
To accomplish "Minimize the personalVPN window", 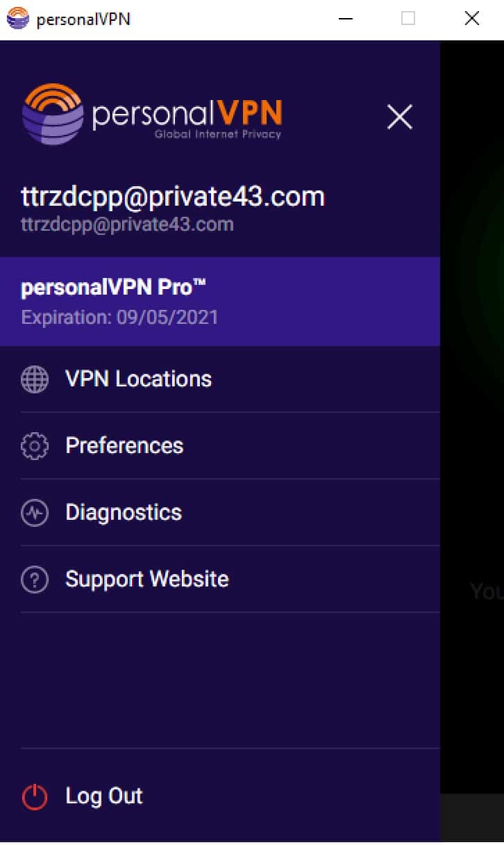I will [345, 19].
